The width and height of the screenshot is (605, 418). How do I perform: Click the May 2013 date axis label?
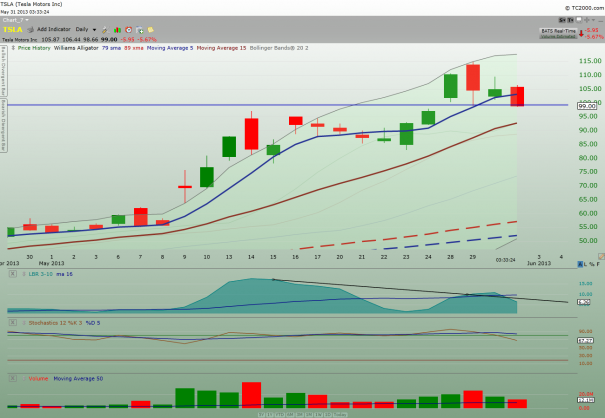(51, 263)
